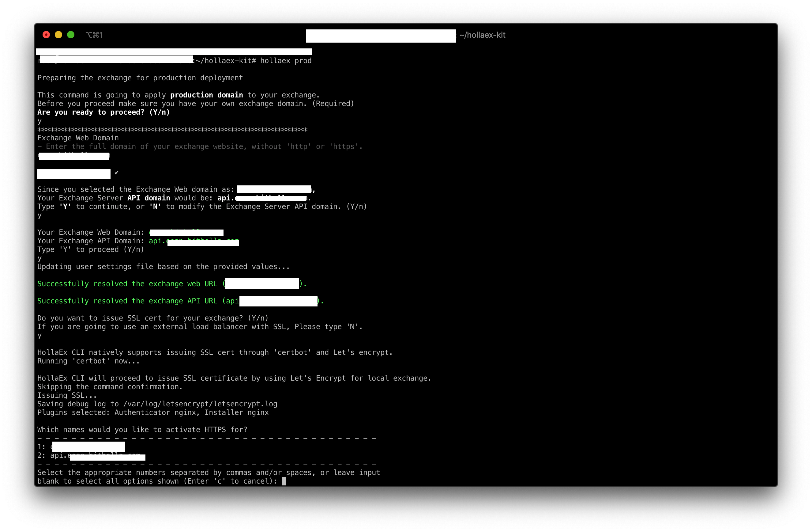Click the 'Enter the full domain of your exchange website' hint
This screenshot has width=812, height=532.
200,146
